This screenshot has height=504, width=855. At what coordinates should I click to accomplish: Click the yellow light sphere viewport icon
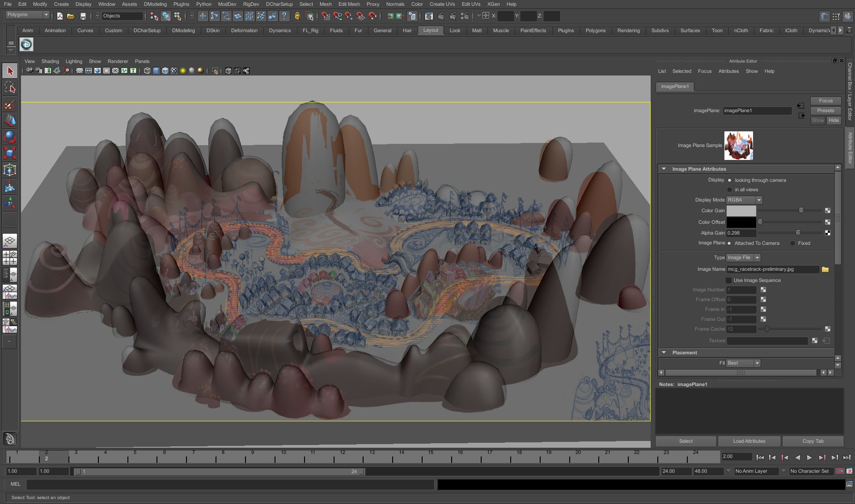183,71
